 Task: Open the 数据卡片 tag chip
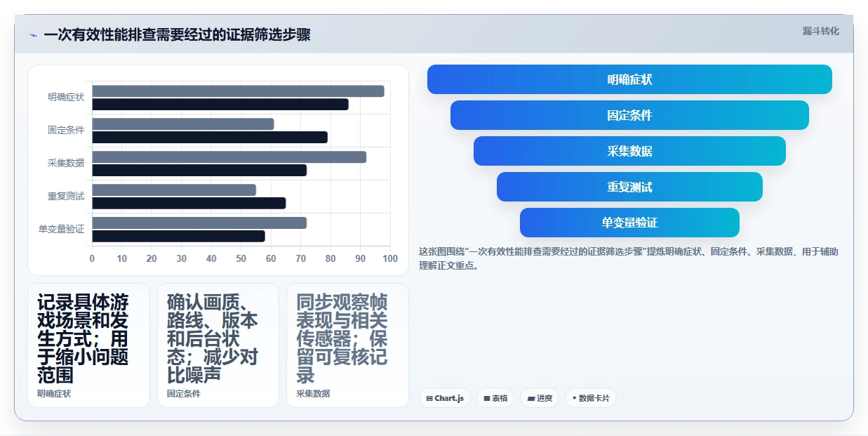click(591, 398)
